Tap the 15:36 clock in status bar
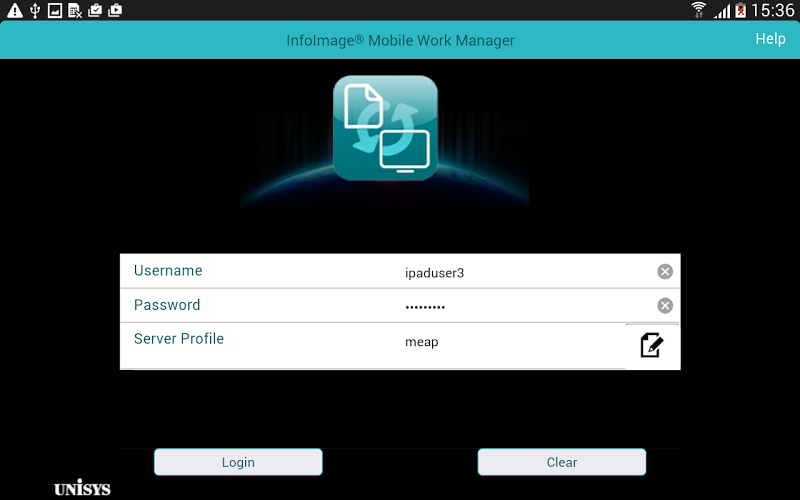The image size is (800, 500). pyautogui.click(x=773, y=10)
